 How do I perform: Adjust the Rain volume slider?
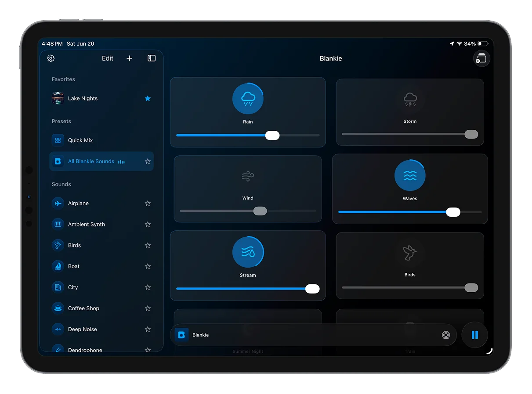tap(248, 135)
